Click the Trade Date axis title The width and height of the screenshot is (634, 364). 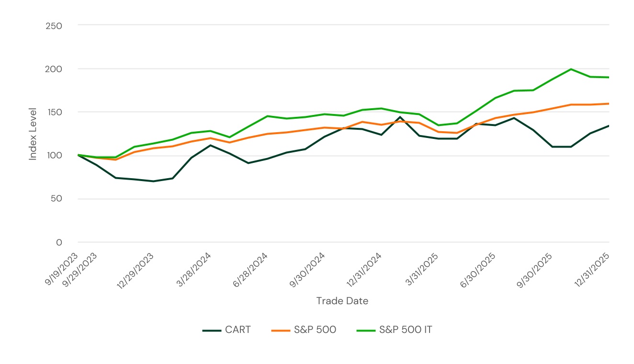pyautogui.click(x=342, y=301)
